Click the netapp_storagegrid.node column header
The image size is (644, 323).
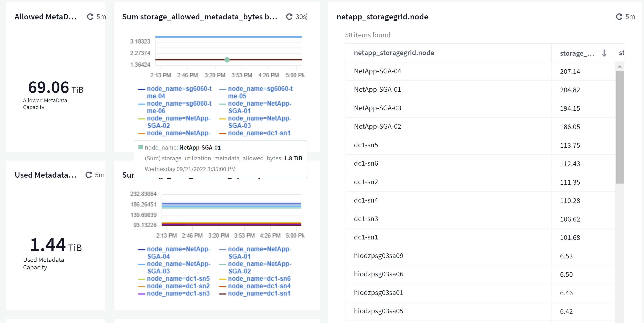tap(394, 53)
